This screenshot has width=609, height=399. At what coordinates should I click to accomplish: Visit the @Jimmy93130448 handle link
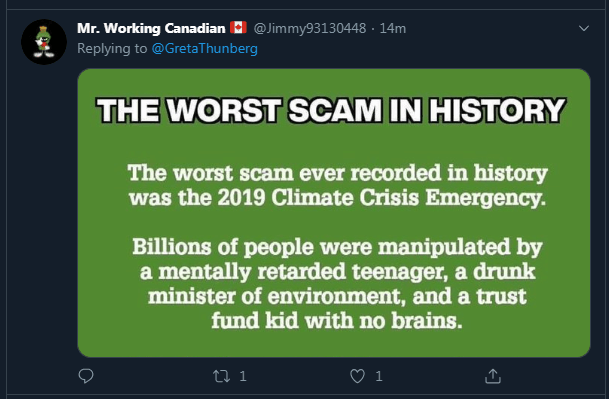pos(310,28)
